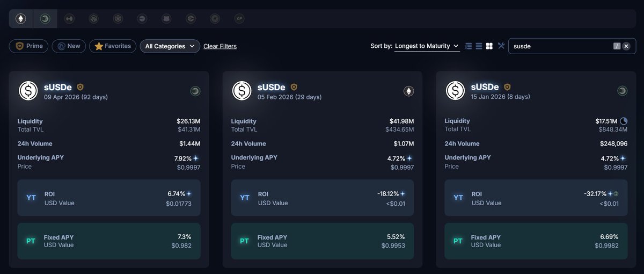644x274 pixels.
Task: Open PT row with 7.3% Fixed APY
Action: 109,241
